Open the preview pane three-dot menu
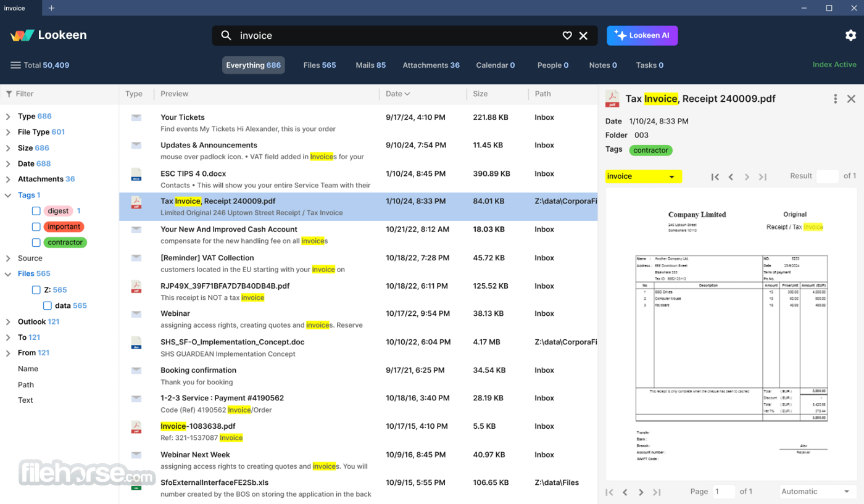Screen dimensions: 864x504 (x=836, y=99)
